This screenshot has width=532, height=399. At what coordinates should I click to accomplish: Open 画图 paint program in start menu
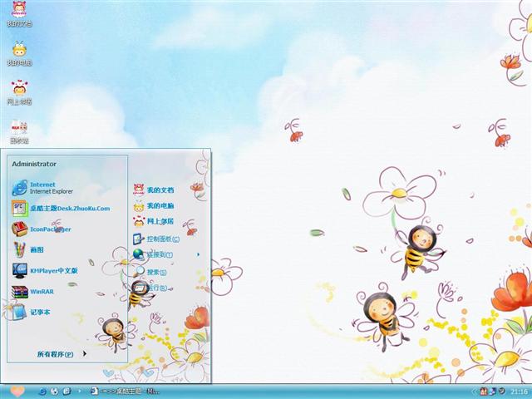click(28, 249)
